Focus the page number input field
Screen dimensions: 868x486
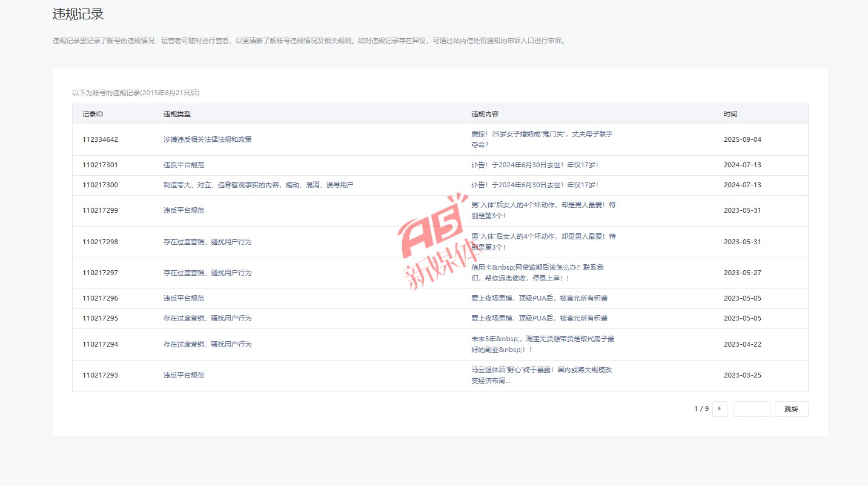(x=752, y=409)
